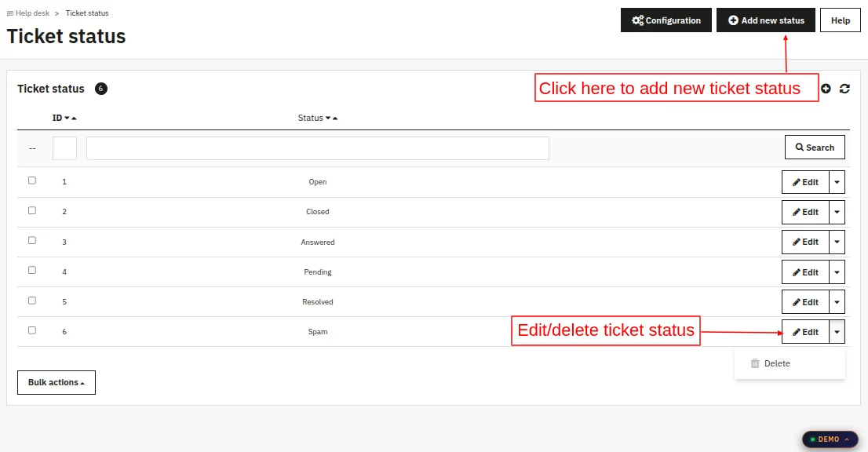Select the Answered row checkbox

(x=32, y=240)
